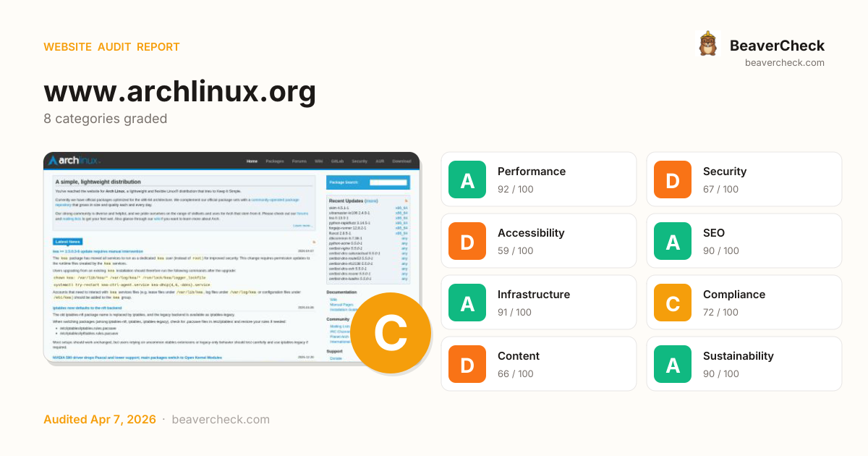The width and height of the screenshot is (868, 456).
Task: Open the Security 67 / 100 card
Action: coord(744,180)
